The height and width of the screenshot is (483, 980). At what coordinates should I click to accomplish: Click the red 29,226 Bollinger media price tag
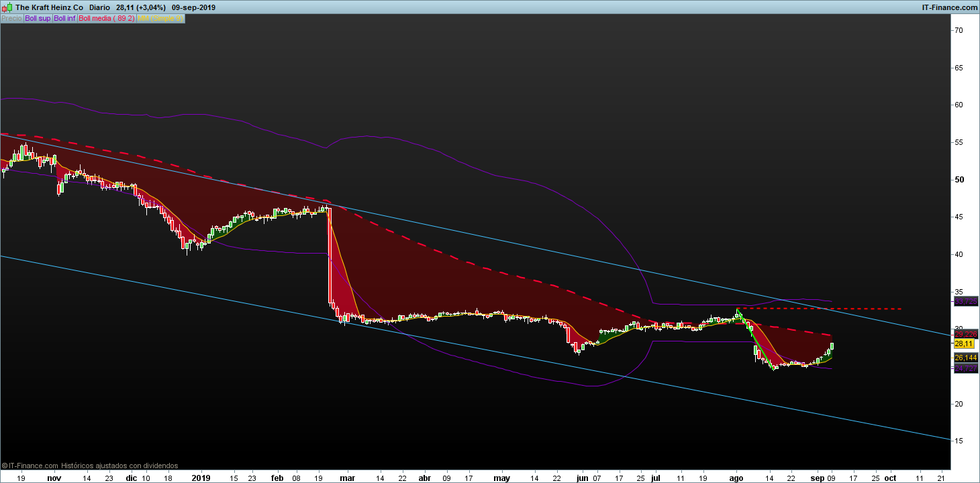pyautogui.click(x=965, y=334)
